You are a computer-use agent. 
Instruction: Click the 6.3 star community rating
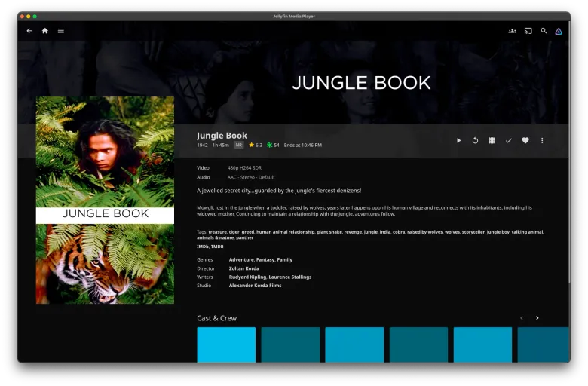click(256, 146)
